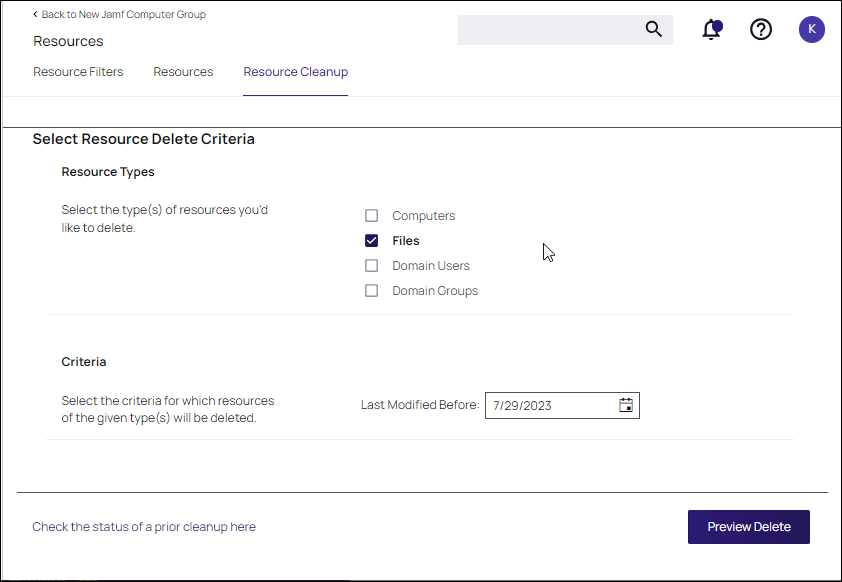Open the Resources tab
Viewport: 842px width, 582px height.
(x=183, y=72)
